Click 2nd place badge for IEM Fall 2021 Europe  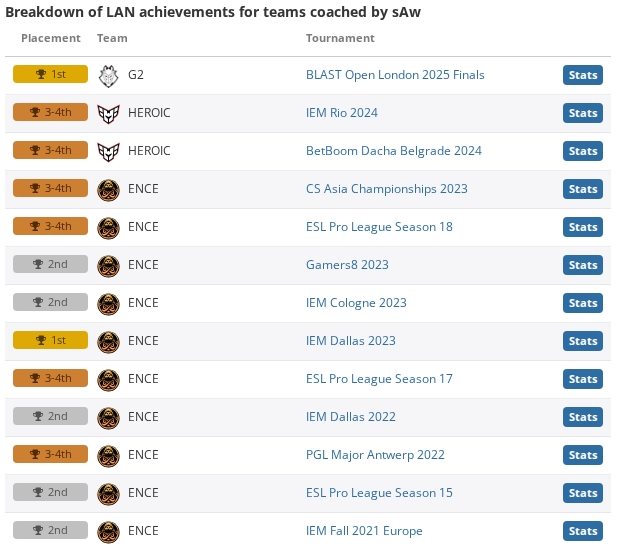point(50,530)
